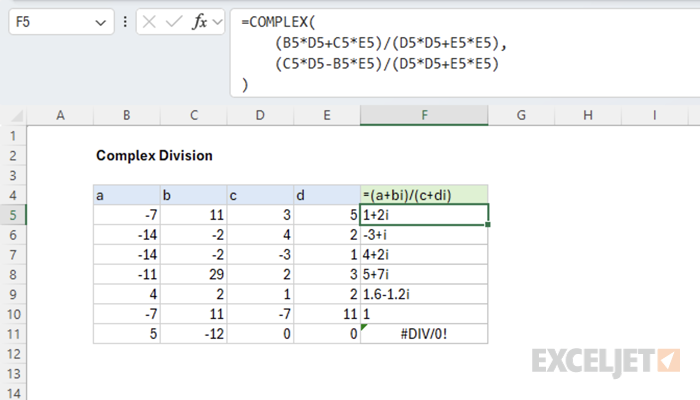Click cell C8 containing 29
The image size is (700, 400).
(x=194, y=275)
